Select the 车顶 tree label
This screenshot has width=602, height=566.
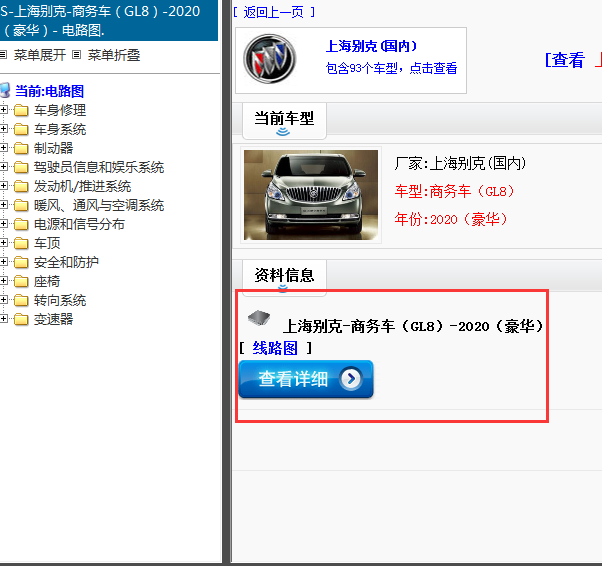[x=47, y=243]
